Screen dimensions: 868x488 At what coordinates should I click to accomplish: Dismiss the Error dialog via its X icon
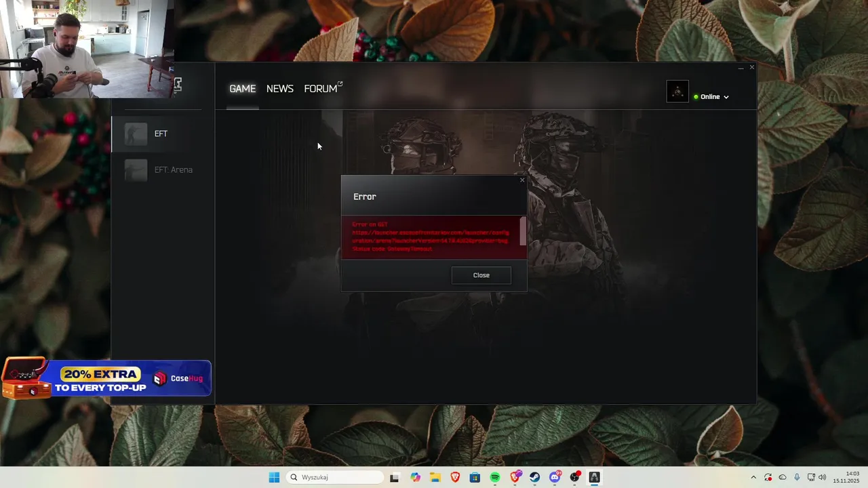(x=522, y=180)
